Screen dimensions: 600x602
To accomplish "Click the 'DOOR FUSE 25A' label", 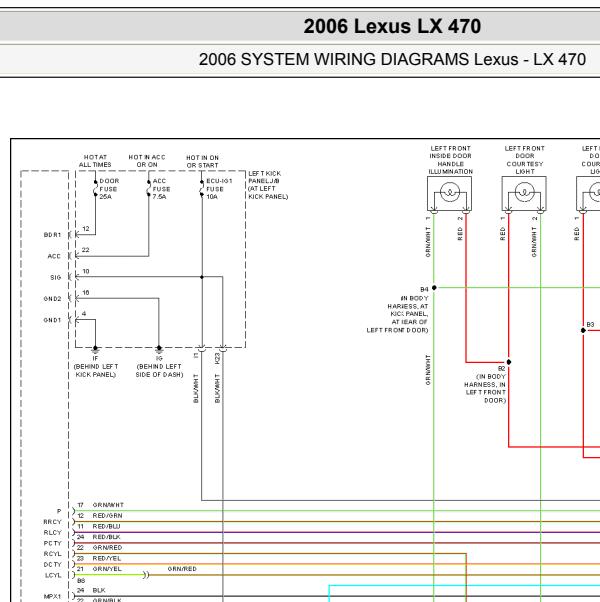I will point(109,189).
